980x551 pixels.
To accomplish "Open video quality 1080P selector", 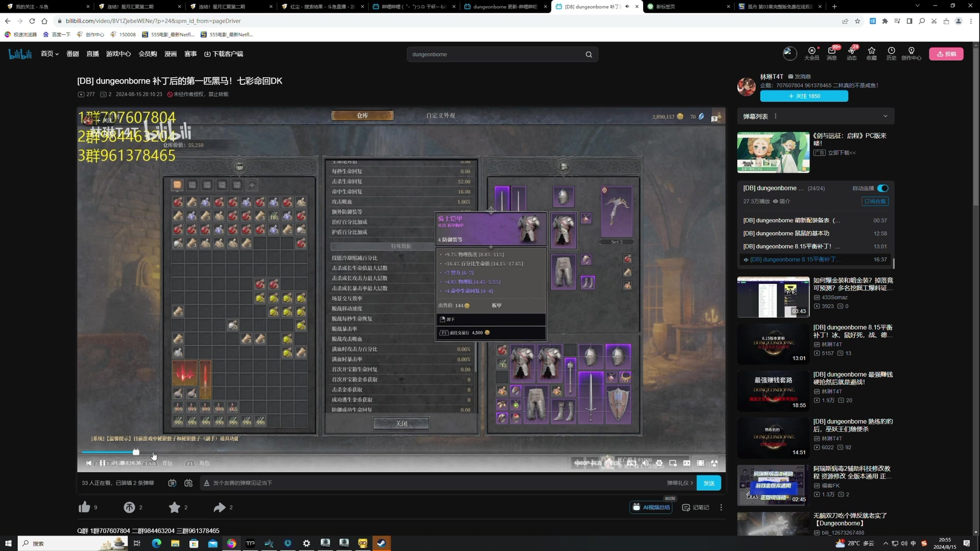I will click(x=588, y=463).
